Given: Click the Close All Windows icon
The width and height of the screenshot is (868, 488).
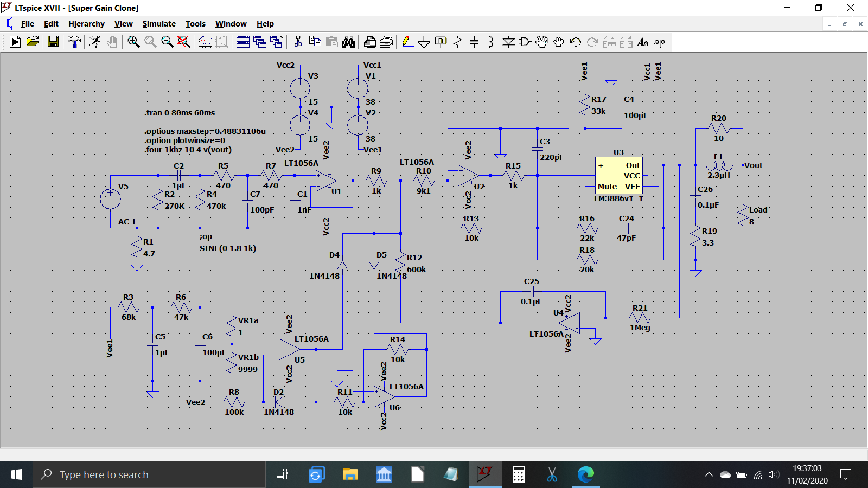Looking at the screenshot, I should pyautogui.click(x=277, y=42).
